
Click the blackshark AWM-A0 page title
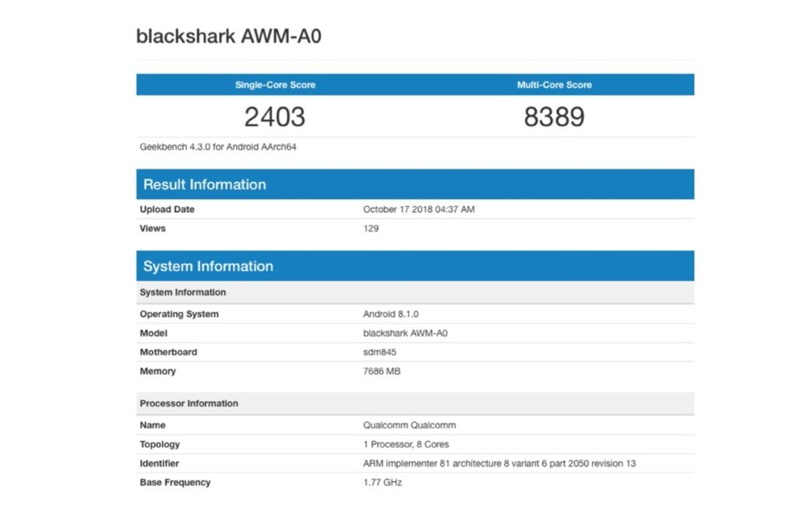[x=229, y=37]
